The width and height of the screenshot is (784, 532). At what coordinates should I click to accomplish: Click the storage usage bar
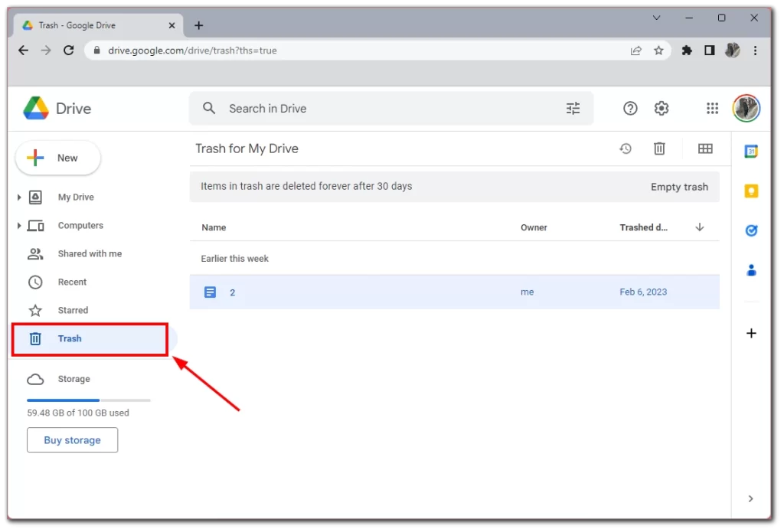tap(89, 400)
